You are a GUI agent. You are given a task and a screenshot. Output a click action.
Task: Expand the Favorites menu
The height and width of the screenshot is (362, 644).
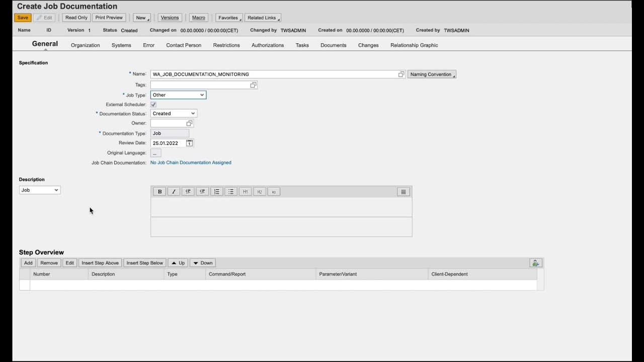[x=229, y=18]
